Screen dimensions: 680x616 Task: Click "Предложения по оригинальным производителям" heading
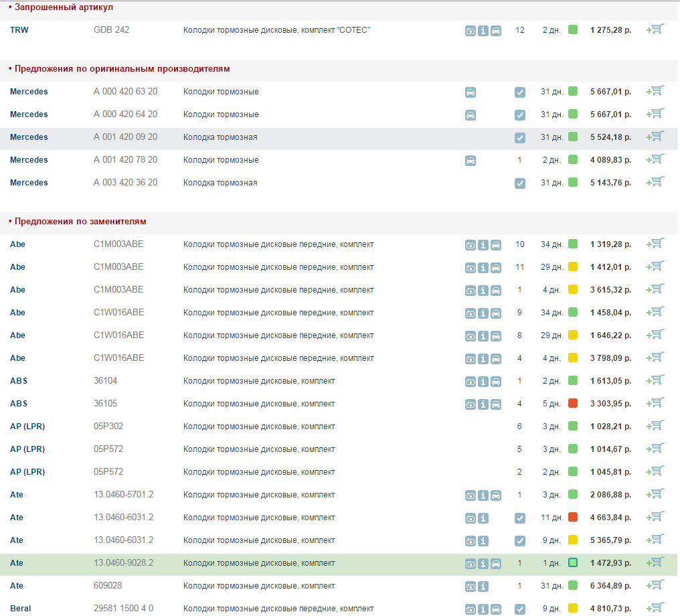[122, 69]
